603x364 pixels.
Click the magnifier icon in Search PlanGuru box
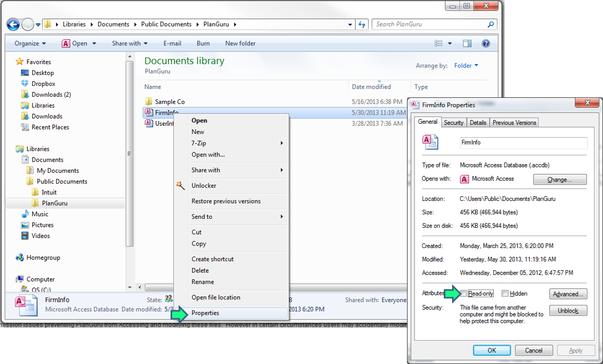[490, 24]
